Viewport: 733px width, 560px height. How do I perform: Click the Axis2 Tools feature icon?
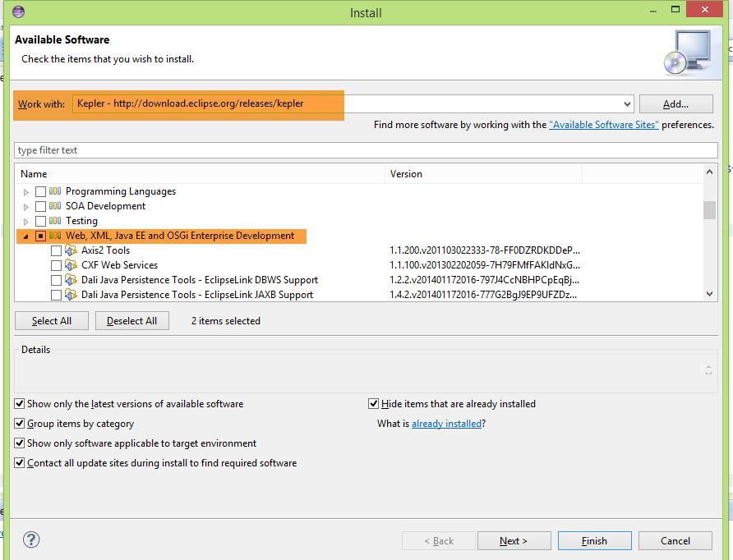tap(71, 250)
